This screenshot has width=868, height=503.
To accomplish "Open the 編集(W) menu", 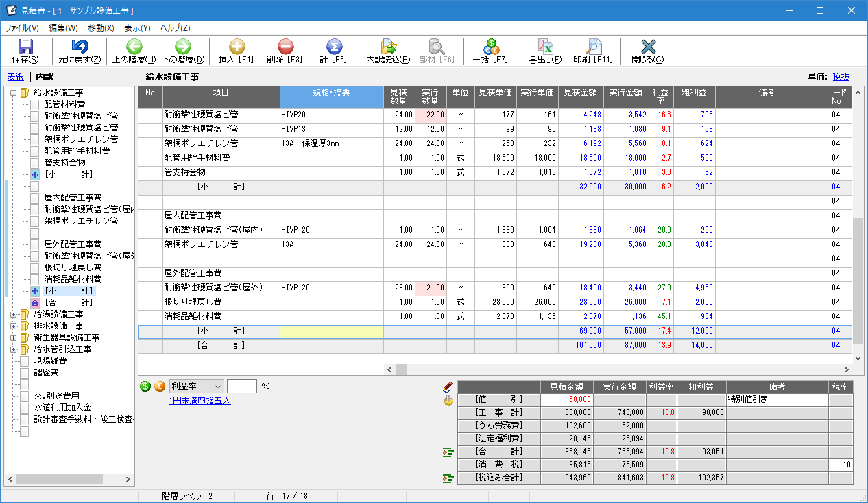I will (63, 28).
